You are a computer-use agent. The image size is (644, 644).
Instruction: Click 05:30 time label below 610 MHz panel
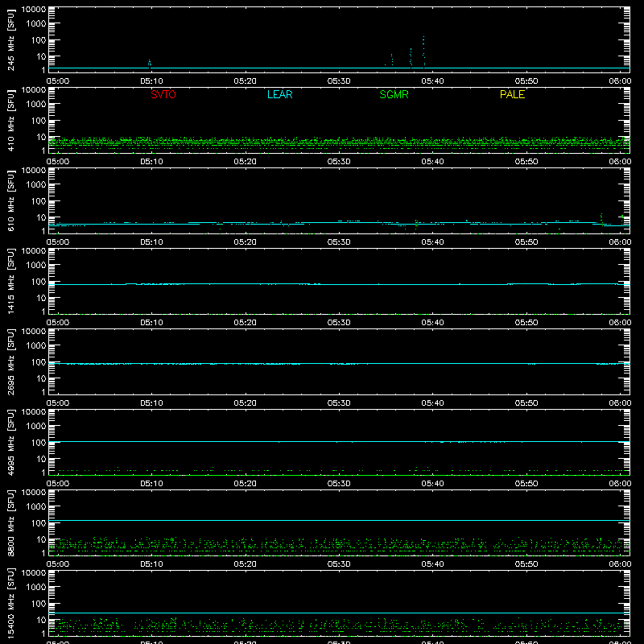[x=339, y=242]
